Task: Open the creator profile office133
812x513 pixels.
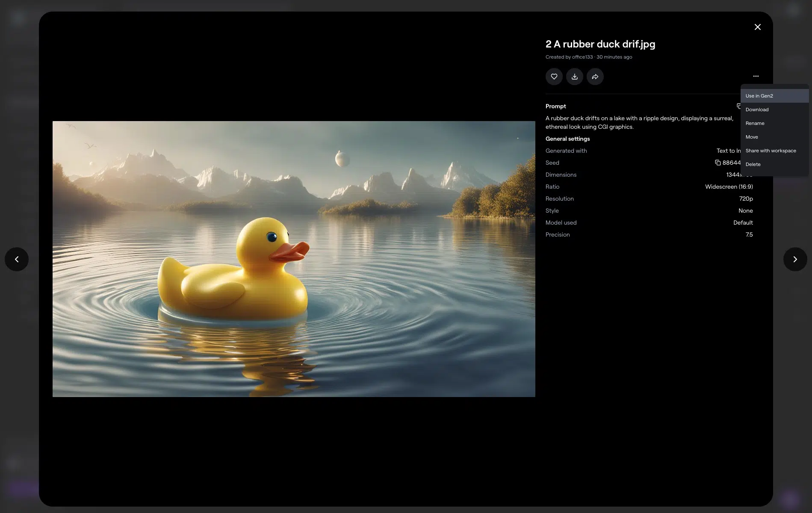Action: (582, 56)
